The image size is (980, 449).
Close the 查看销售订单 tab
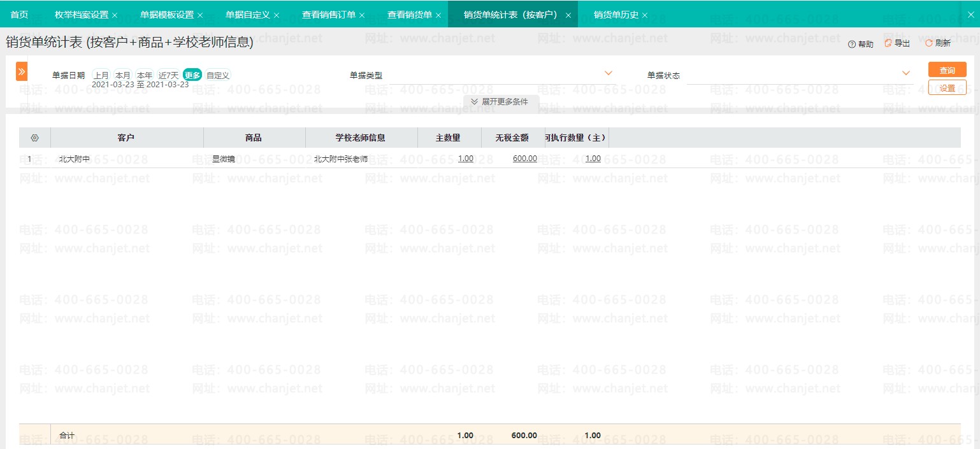(362, 15)
